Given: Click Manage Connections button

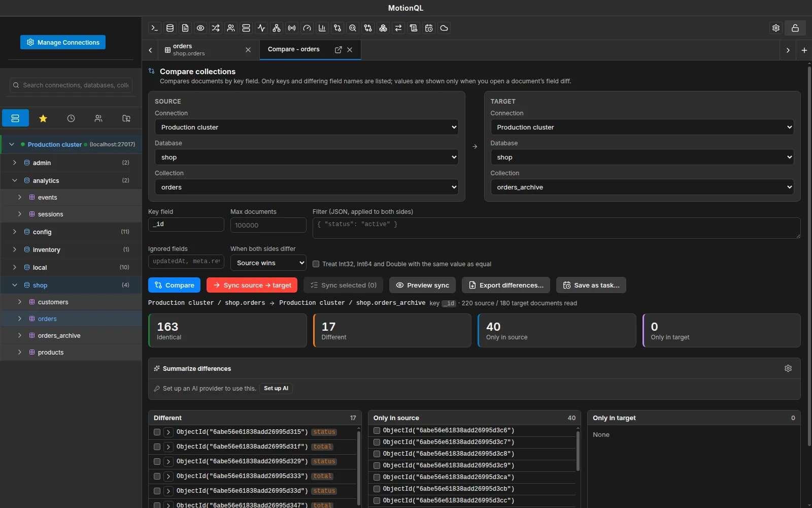Looking at the screenshot, I should pos(63,42).
